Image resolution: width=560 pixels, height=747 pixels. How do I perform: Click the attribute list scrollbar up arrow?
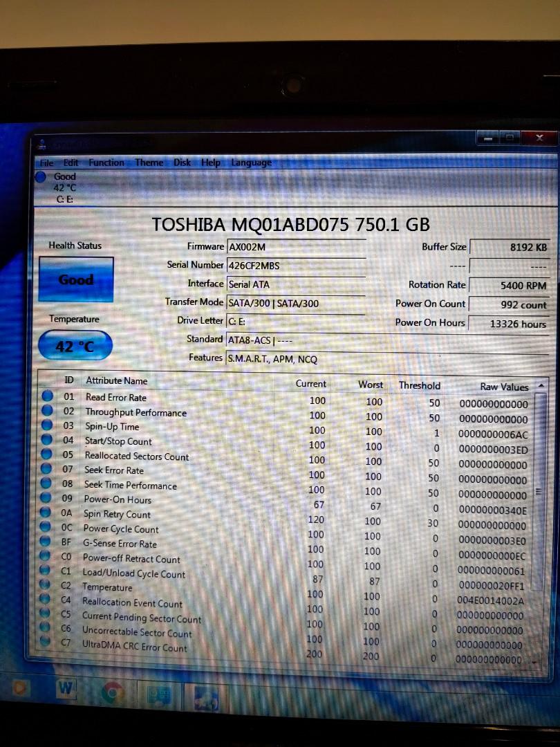click(x=541, y=385)
